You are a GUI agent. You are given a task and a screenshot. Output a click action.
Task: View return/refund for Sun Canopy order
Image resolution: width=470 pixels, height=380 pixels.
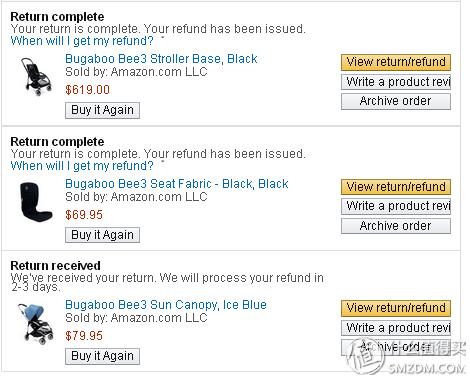tap(396, 308)
